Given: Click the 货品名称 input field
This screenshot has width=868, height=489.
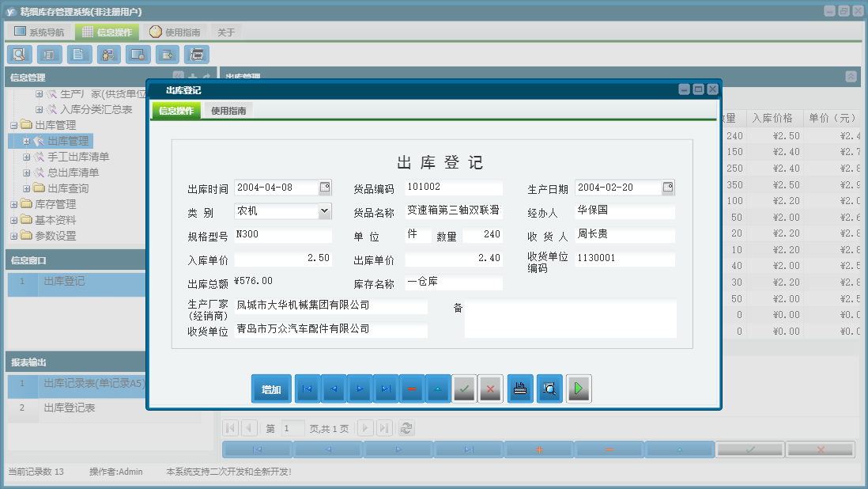Looking at the screenshot, I should coord(454,210).
